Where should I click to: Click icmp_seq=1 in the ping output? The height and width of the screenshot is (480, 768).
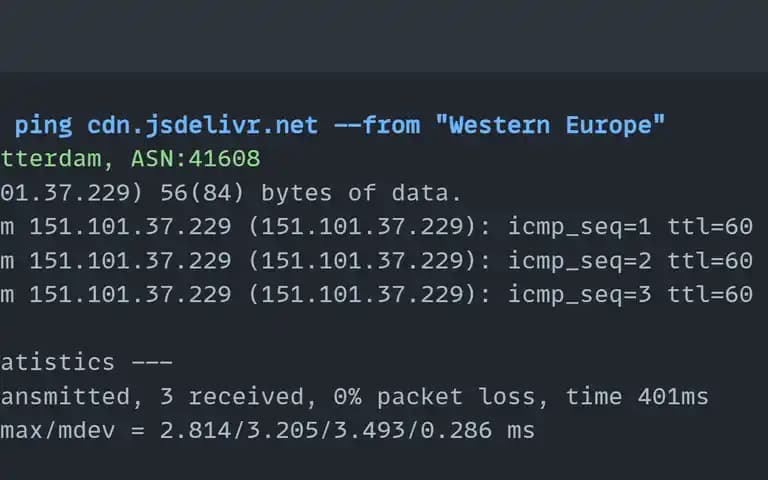(579, 227)
